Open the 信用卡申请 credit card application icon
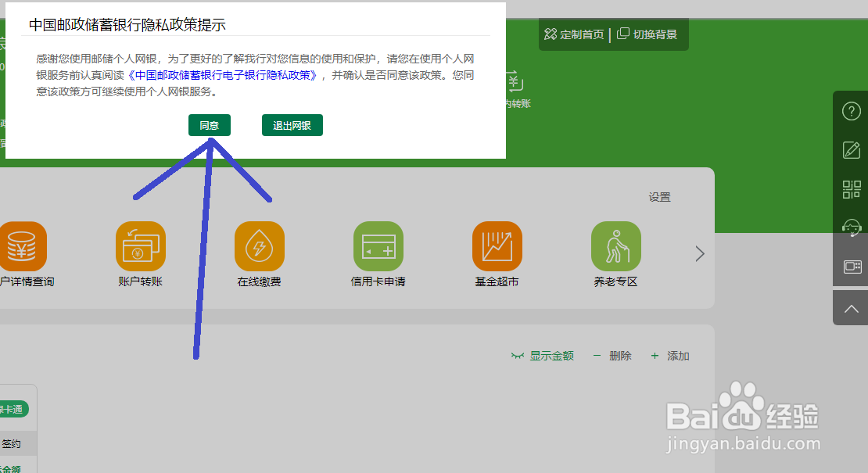 point(378,246)
